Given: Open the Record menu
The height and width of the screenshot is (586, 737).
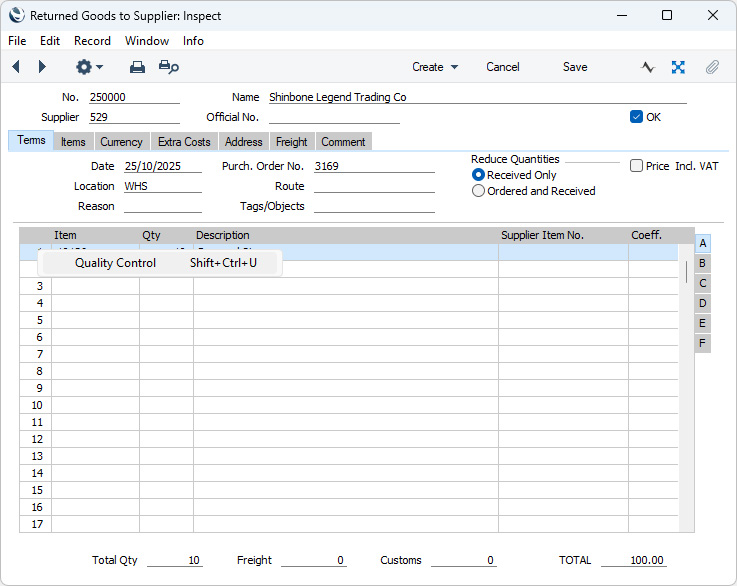Looking at the screenshot, I should (x=92, y=41).
